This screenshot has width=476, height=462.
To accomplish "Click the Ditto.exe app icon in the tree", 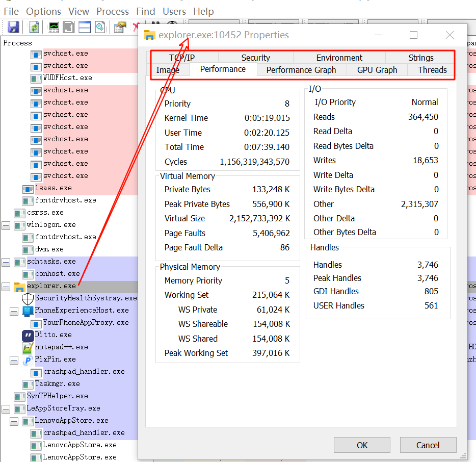I will pyautogui.click(x=28, y=335).
